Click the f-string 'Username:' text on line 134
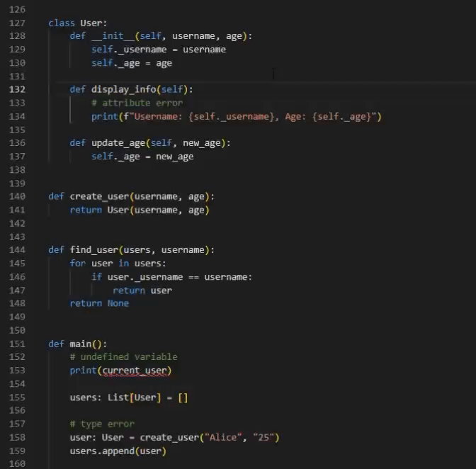Image resolution: width=476 pixels, height=469 pixels. [158, 117]
